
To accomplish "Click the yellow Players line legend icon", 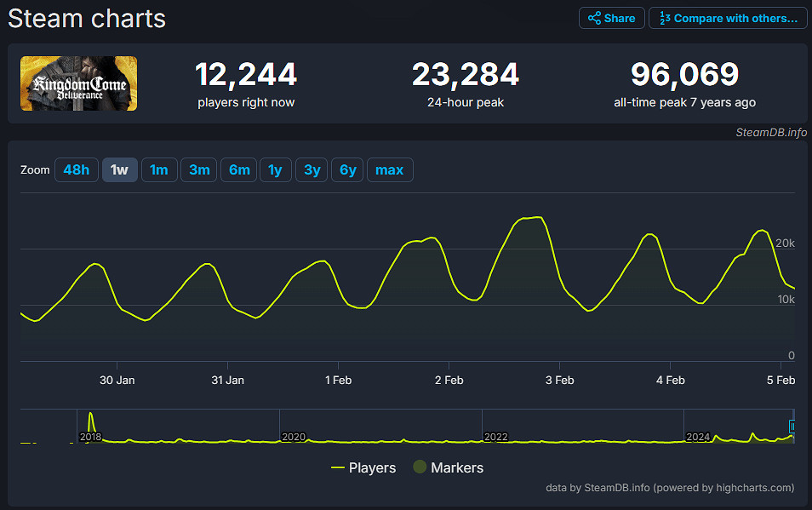I will [x=337, y=467].
